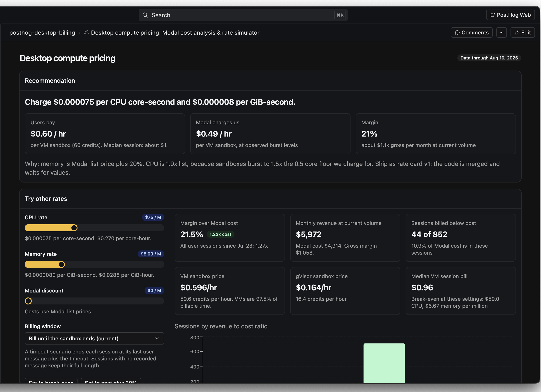Click the Desktop compute pricing heading

pyautogui.click(x=67, y=58)
